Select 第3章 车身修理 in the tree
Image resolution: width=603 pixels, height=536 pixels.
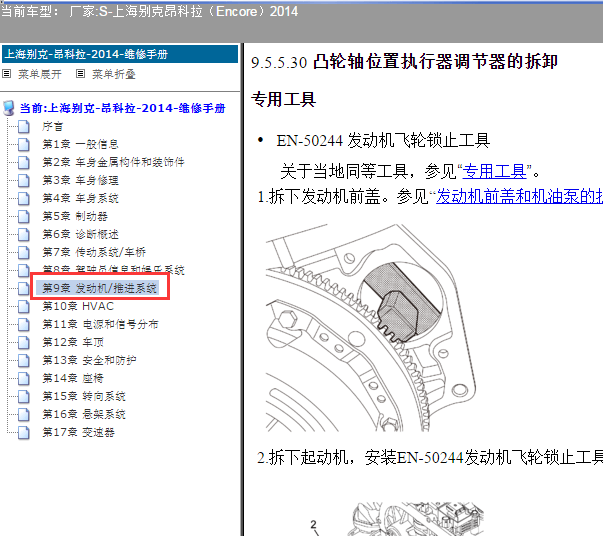click(x=80, y=180)
